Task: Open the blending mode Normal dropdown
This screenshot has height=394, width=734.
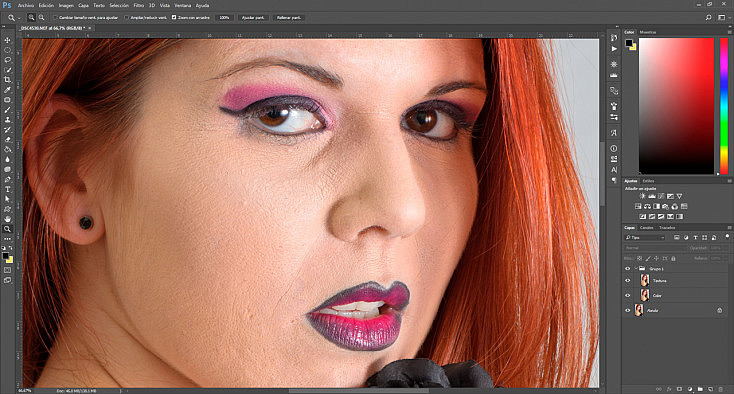Action: [x=654, y=248]
